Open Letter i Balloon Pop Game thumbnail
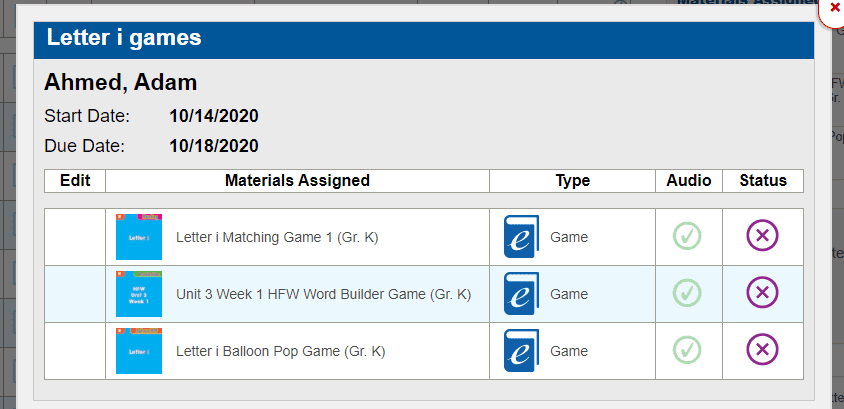Image resolution: width=844 pixels, height=409 pixels. (139, 351)
